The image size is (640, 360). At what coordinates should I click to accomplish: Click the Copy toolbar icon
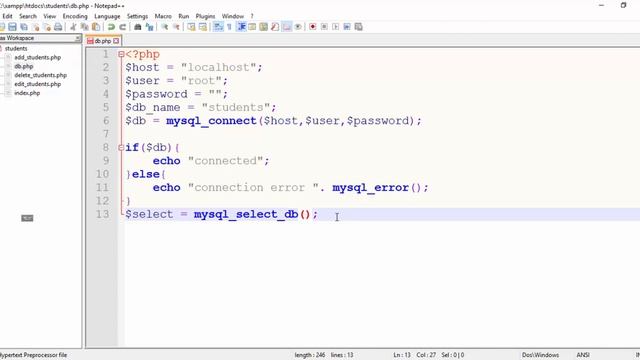pyautogui.click(x=84, y=27)
